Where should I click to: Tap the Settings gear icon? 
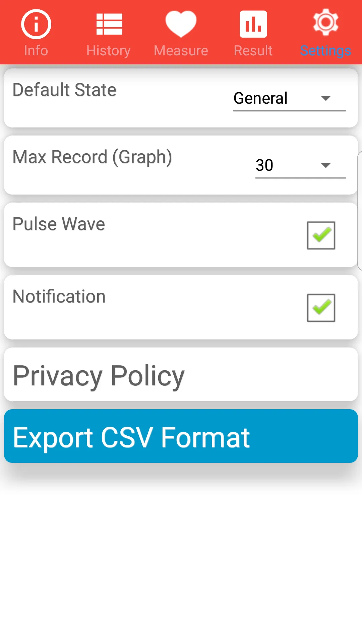click(325, 22)
